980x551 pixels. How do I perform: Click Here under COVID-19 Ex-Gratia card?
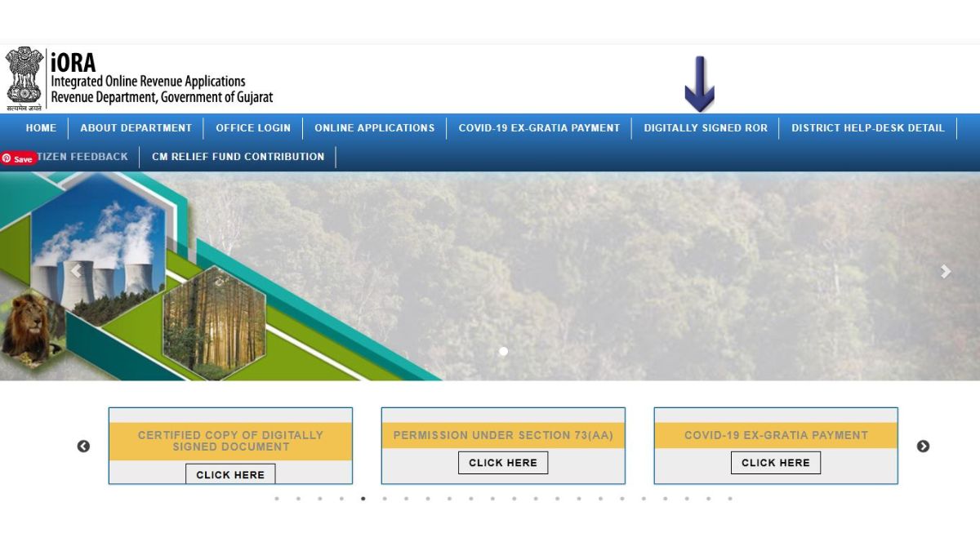pyautogui.click(x=775, y=463)
